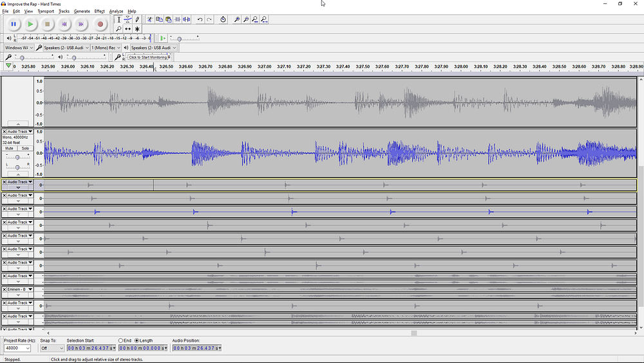Viewport: 644px width, 363px height.
Task: Skip to start of the project
Action: pyautogui.click(x=64, y=25)
